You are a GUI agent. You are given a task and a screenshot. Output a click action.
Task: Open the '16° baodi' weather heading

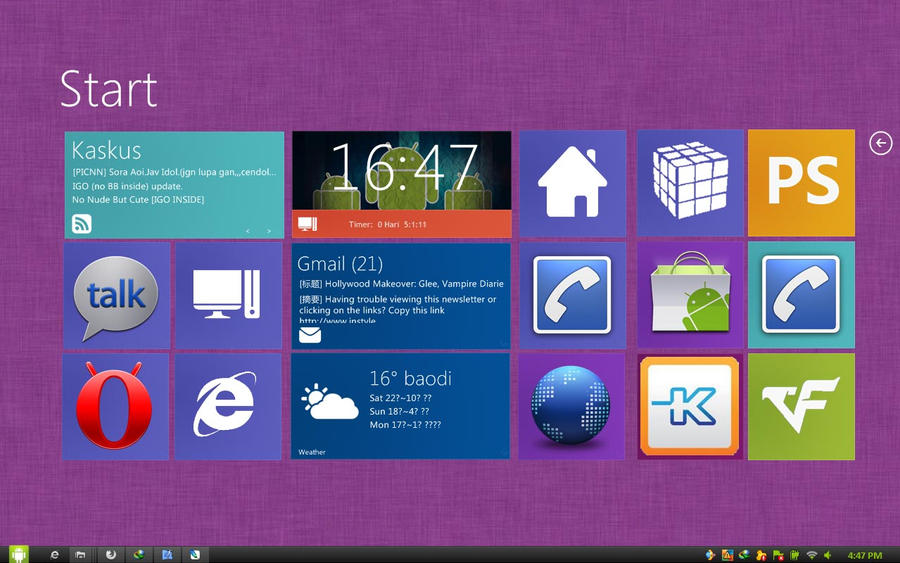tap(410, 378)
